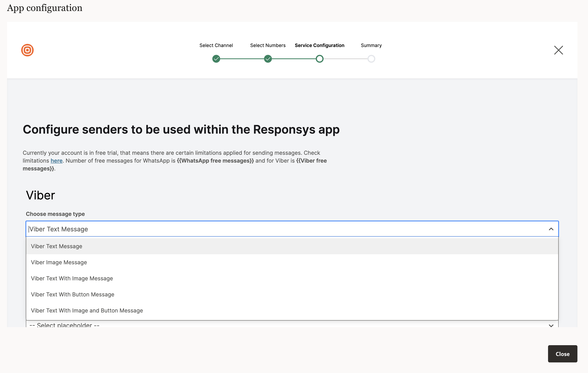Click the Summary step circle
588x373 pixels.
click(x=371, y=59)
